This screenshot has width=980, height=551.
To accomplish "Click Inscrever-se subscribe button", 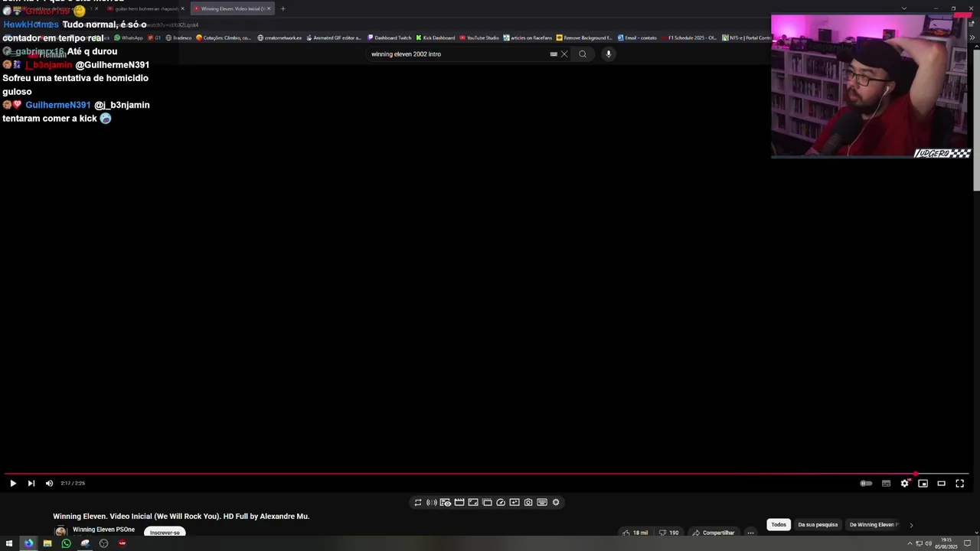I will pos(165,532).
